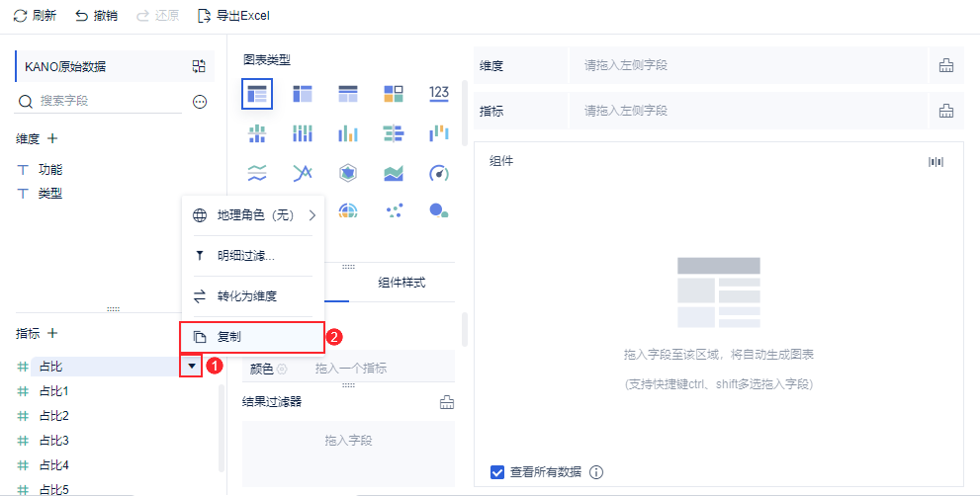Click the clear icon in the 维度 field row
The height and width of the screenshot is (496, 980).
point(946,66)
